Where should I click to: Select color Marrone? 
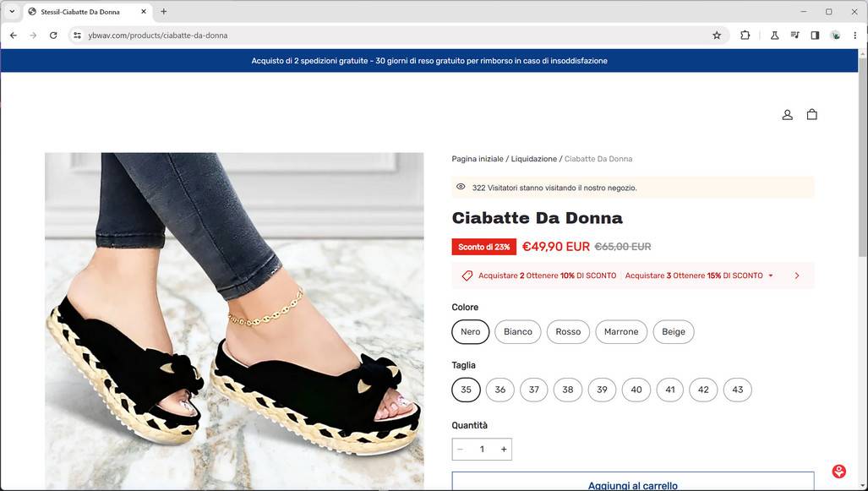(621, 331)
